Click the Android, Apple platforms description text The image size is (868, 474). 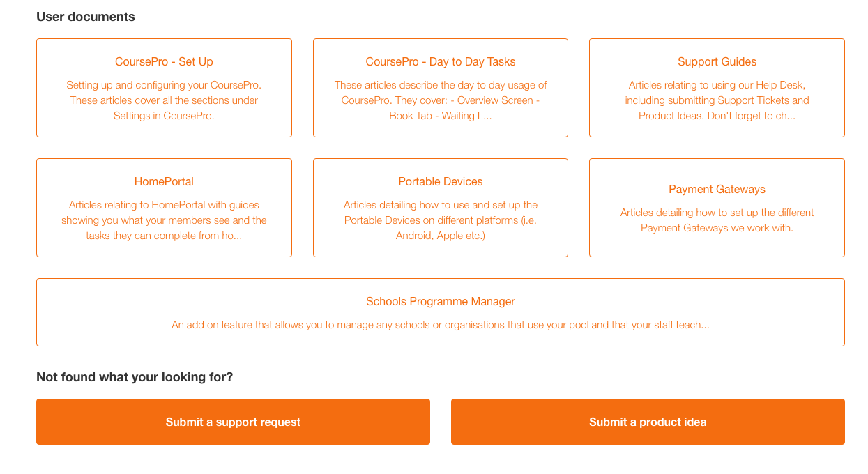pos(440,220)
